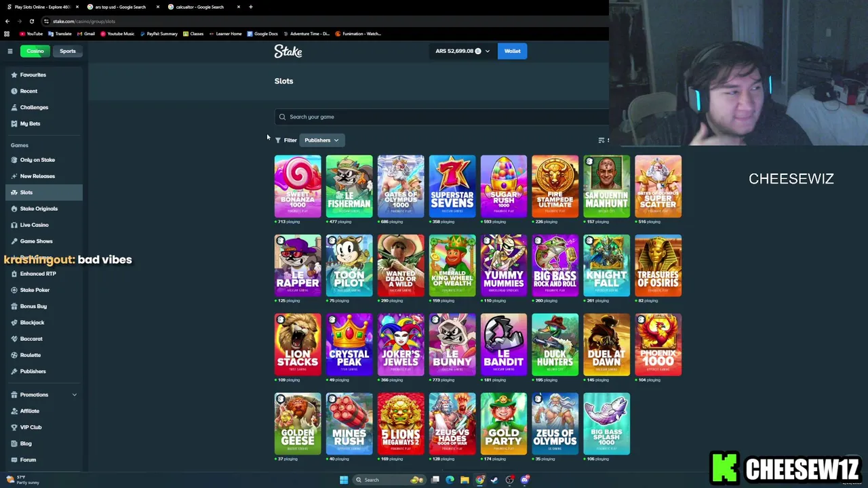Go back using browser back arrow
The image size is (868, 488).
point(7,21)
